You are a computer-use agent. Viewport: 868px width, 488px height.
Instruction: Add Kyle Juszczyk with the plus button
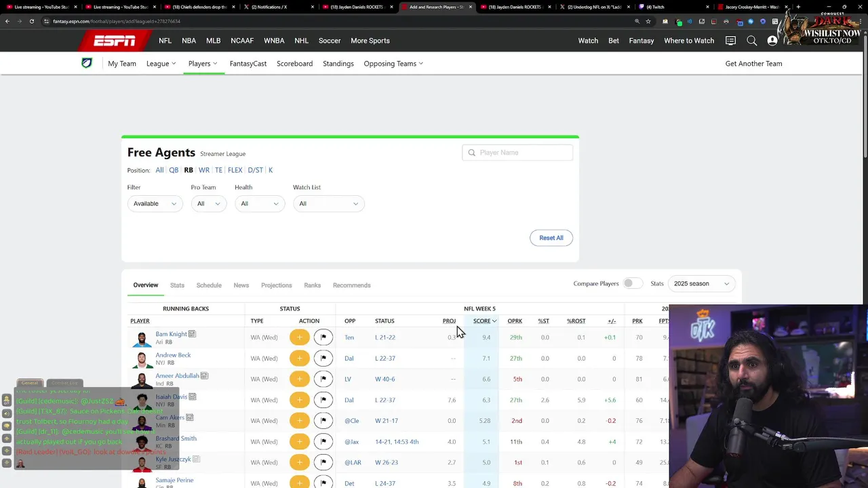click(x=299, y=462)
